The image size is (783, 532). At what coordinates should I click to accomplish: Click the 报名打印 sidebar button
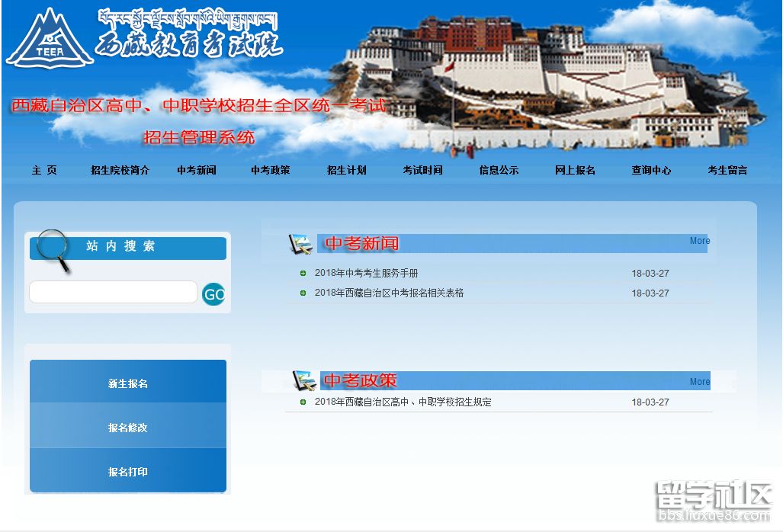click(x=127, y=473)
